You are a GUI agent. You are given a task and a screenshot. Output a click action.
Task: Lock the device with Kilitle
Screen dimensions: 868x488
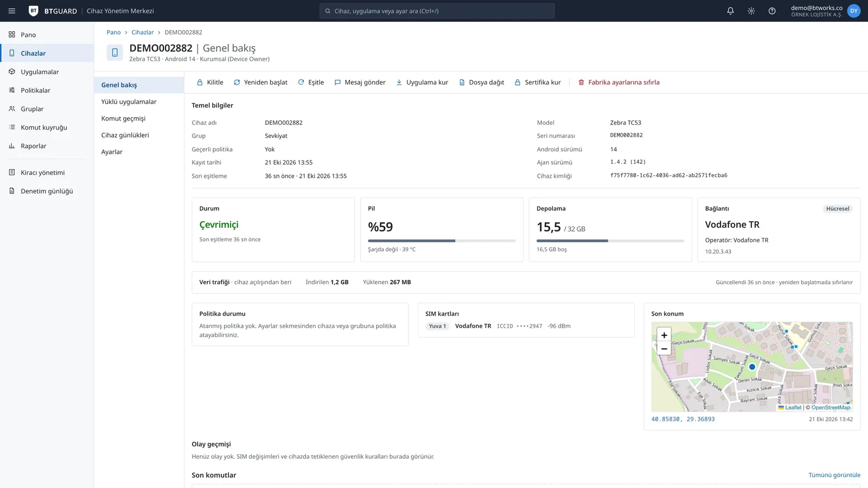[x=210, y=82]
